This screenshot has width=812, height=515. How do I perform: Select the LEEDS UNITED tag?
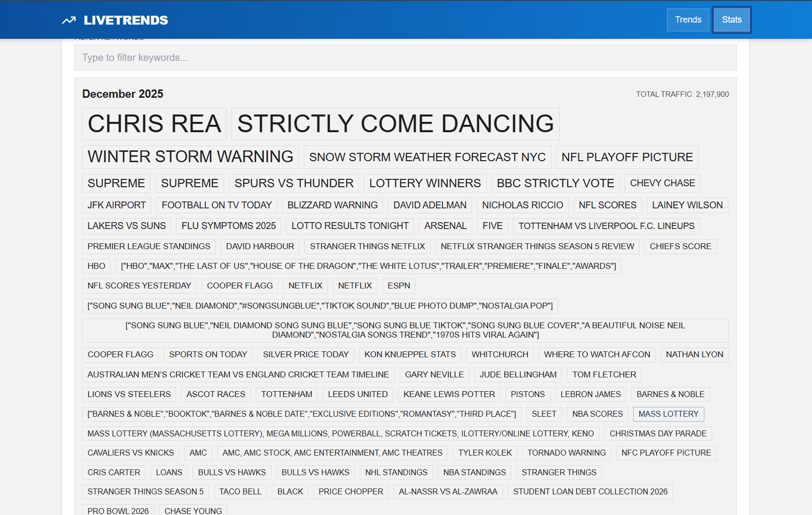pos(358,395)
